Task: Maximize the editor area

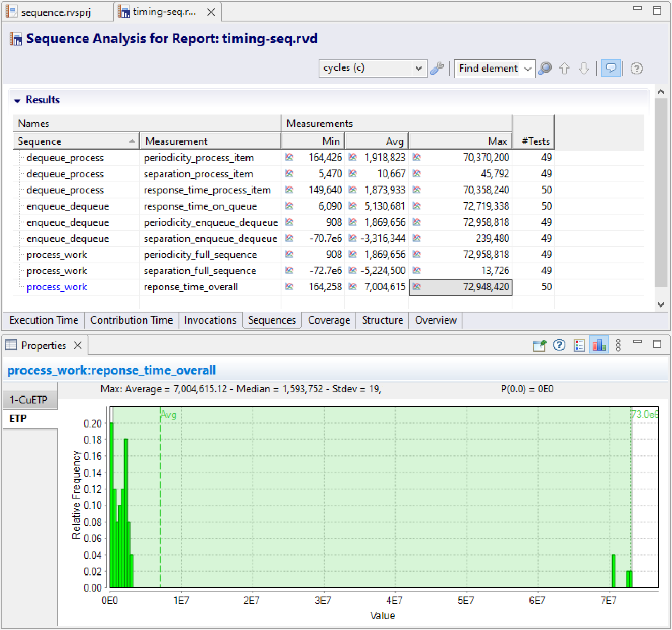Action: [657, 10]
